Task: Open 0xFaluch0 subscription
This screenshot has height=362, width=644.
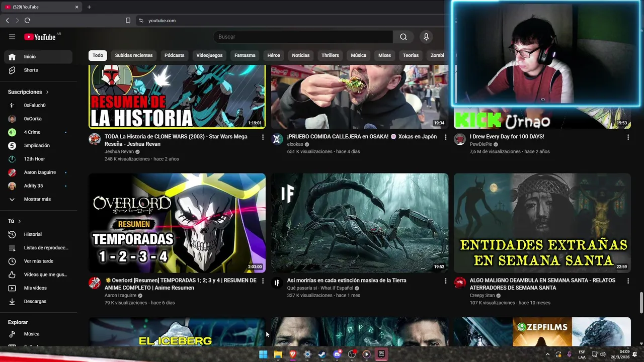Action: 38,106
